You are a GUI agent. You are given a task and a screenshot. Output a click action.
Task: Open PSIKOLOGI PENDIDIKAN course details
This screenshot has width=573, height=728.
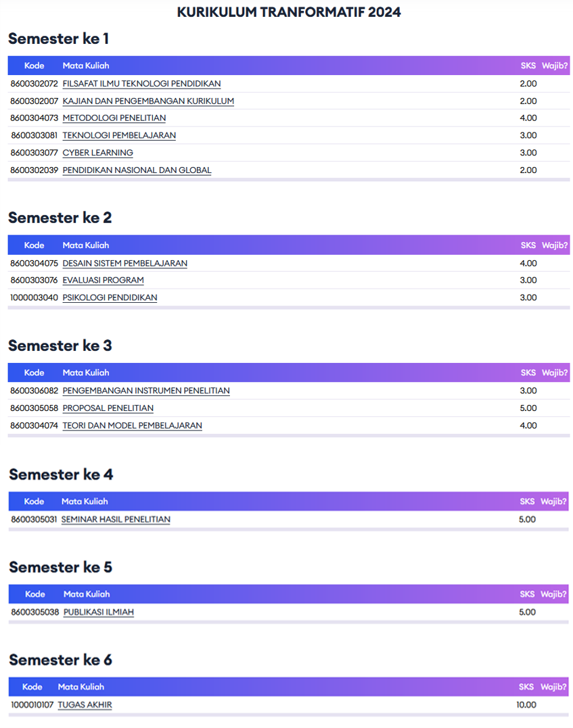[x=110, y=298]
